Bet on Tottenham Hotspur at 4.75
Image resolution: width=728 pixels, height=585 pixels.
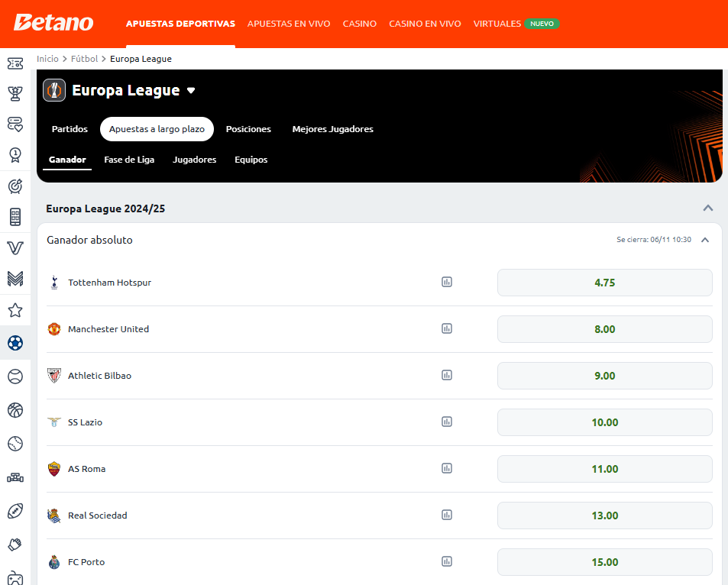(x=604, y=283)
